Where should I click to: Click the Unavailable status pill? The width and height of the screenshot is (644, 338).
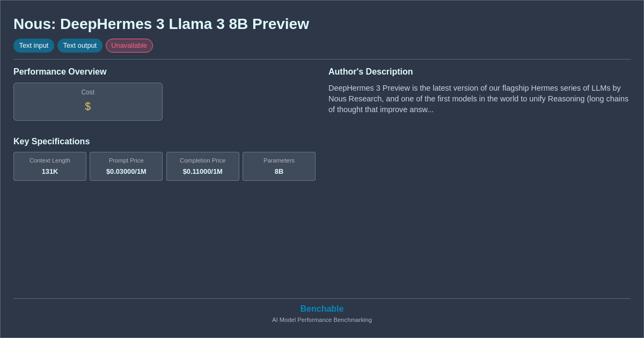(x=129, y=46)
